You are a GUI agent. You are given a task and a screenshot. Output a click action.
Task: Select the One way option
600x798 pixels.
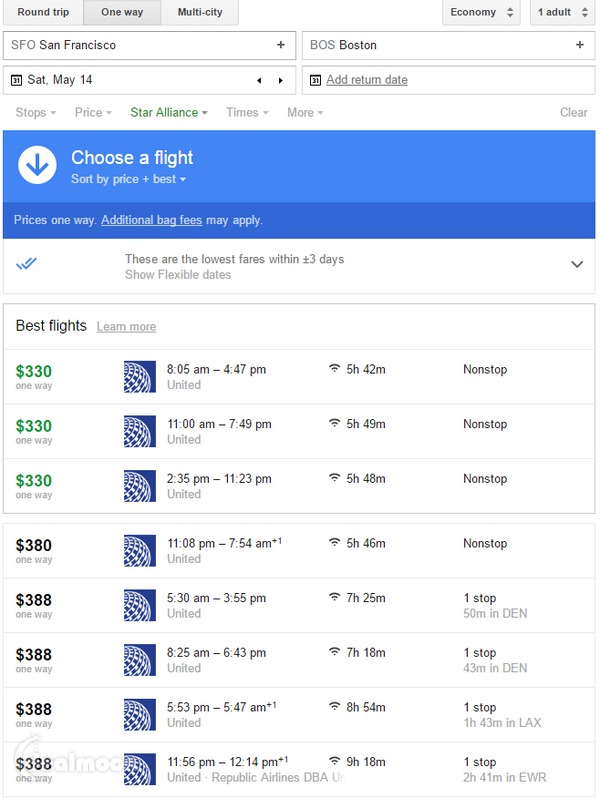123,12
